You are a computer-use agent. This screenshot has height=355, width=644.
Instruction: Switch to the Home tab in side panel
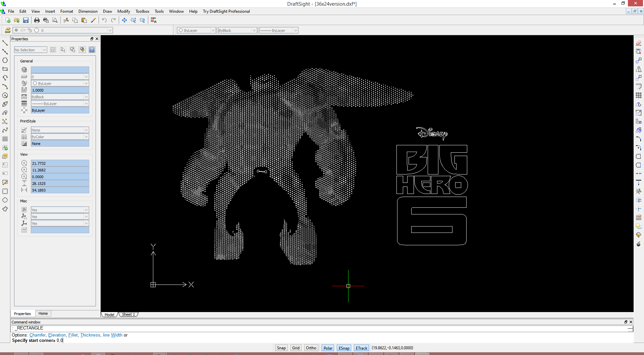43,313
